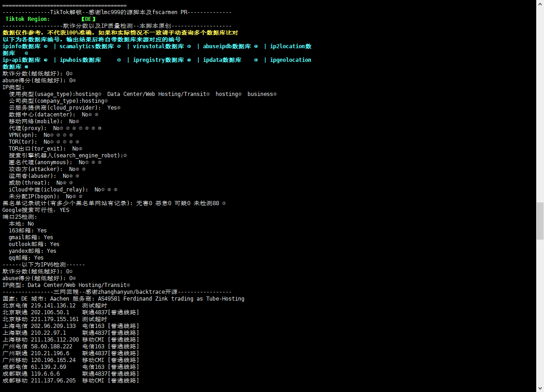Click the cloud_provider Yes value
Viewport: 544px width, 392px height.
[x=112, y=108]
